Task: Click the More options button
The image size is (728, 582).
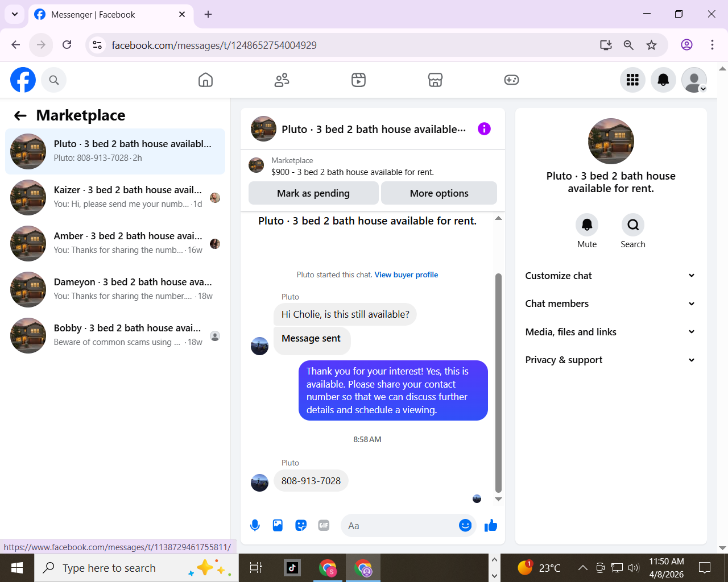Action: [439, 193]
